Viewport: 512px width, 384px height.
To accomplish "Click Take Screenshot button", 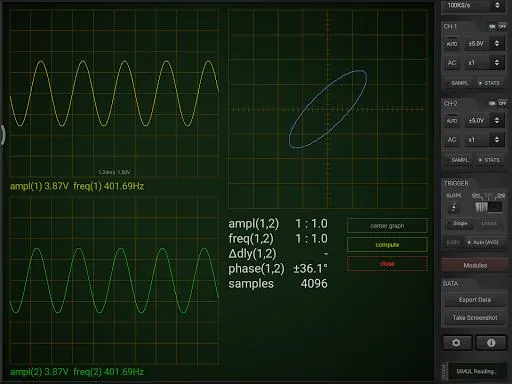I will coord(475,318).
